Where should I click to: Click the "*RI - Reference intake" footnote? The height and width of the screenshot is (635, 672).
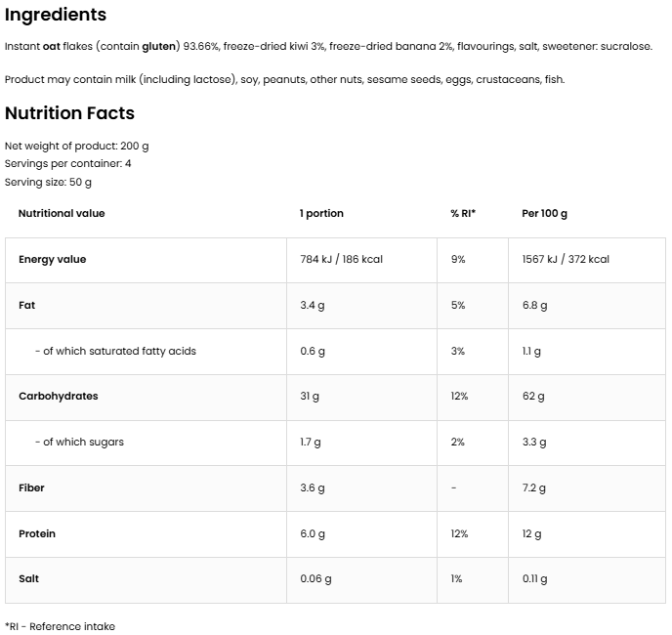tap(60, 626)
